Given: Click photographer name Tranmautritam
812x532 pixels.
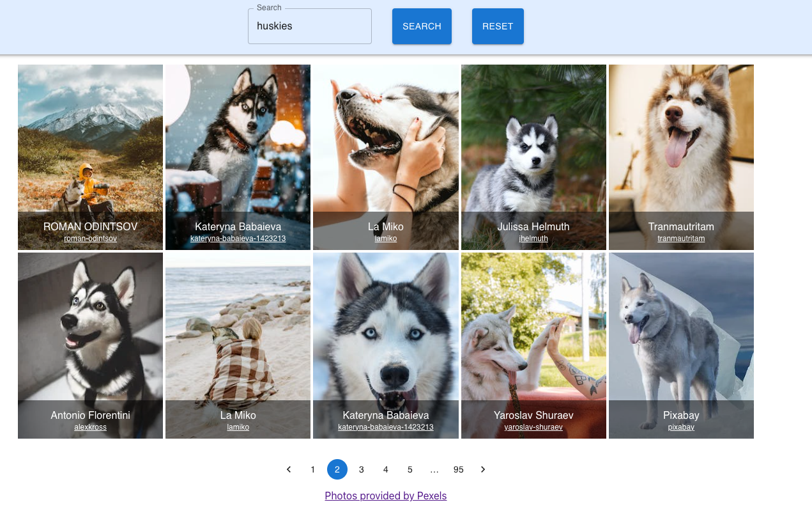Looking at the screenshot, I should [681, 226].
